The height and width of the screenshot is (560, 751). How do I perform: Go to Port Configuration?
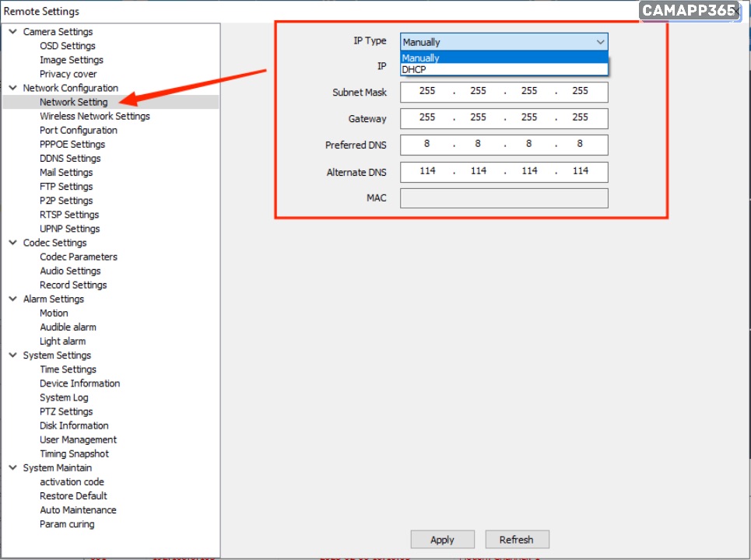[79, 130]
